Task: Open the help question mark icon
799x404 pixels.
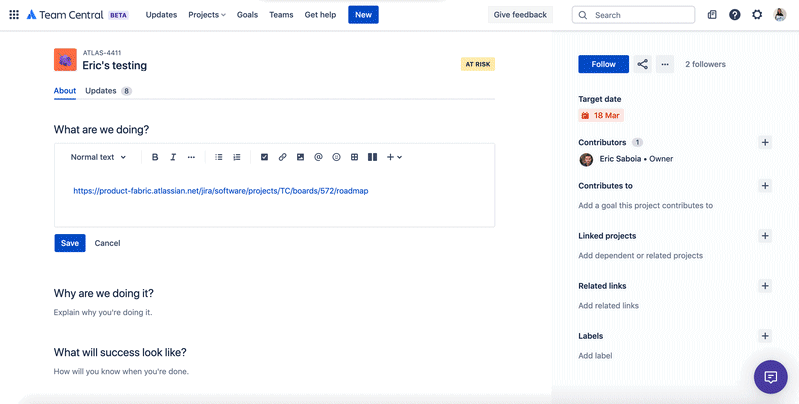Action: click(734, 15)
